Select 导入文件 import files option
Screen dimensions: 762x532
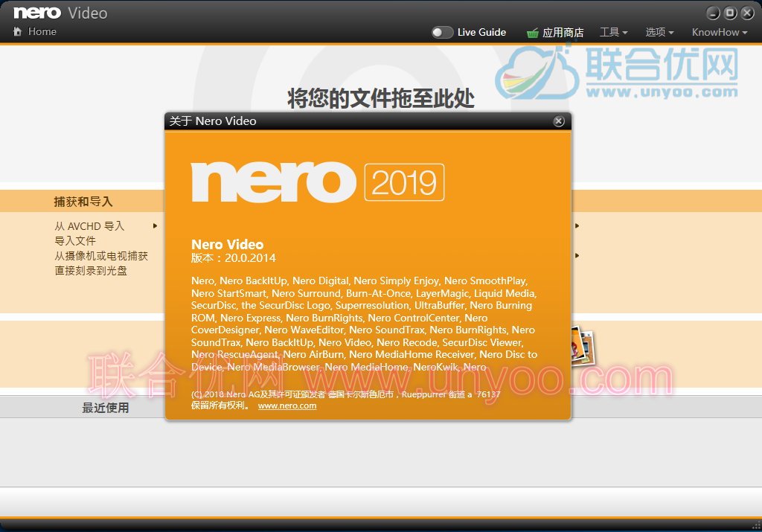tap(75, 241)
